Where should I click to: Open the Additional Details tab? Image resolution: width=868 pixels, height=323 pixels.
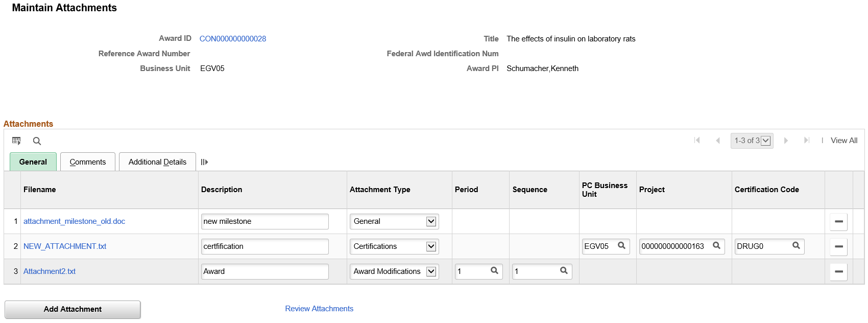pyautogui.click(x=157, y=162)
